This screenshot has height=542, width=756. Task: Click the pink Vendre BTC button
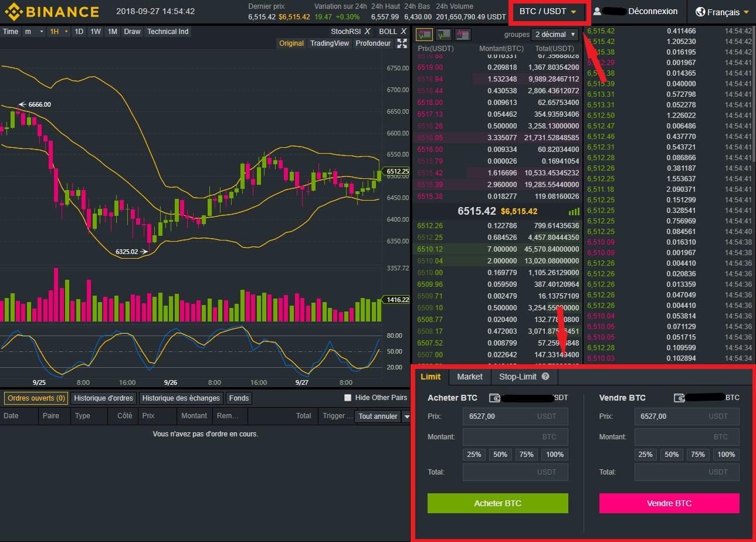[x=669, y=503]
